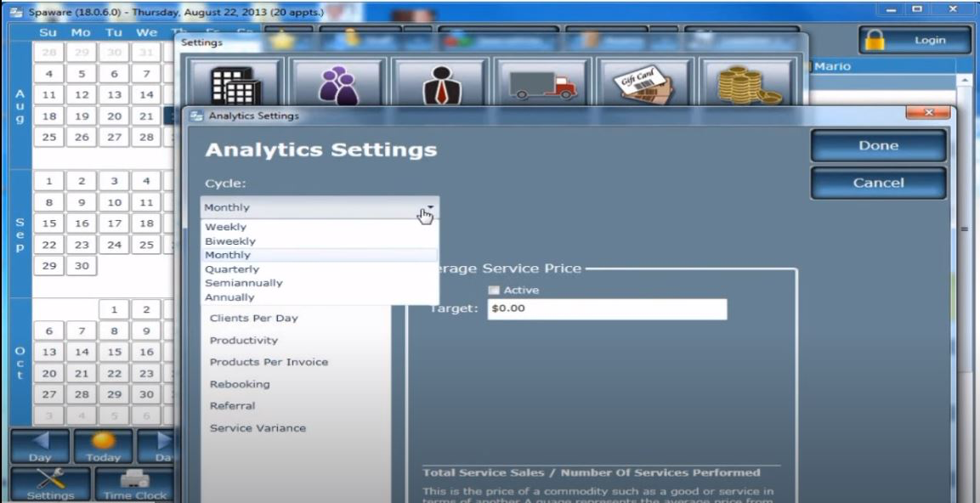Select the Referral metric

point(233,406)
